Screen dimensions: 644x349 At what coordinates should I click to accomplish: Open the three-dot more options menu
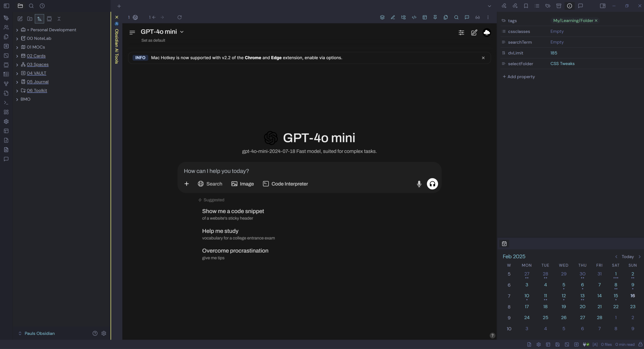[x=488, y=17]
